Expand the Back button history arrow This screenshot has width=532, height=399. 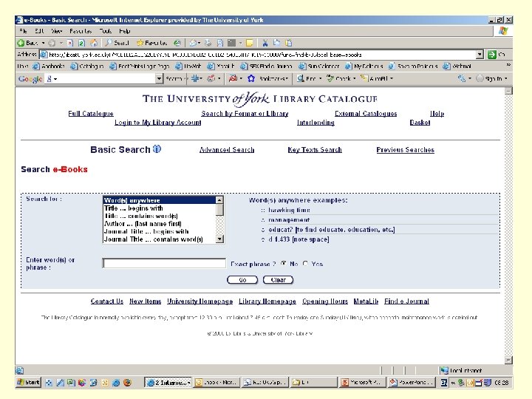pyautogui.click(x=44, y=43)
